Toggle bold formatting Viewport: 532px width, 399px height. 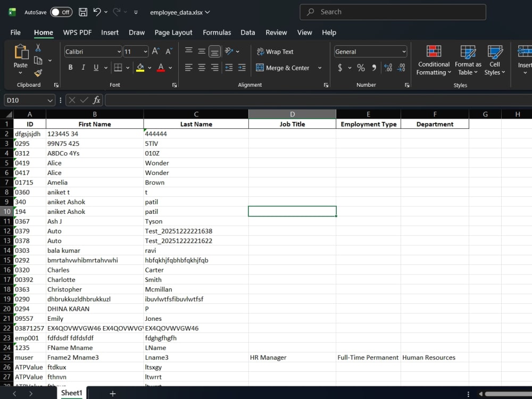(70, 68)
